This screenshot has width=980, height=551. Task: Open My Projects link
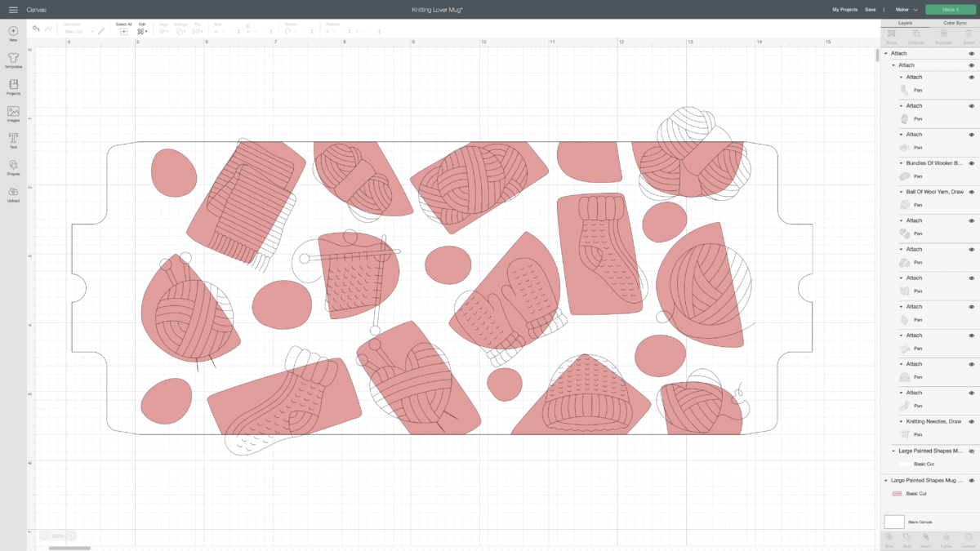pyautogui.click(x=844, y=9)
